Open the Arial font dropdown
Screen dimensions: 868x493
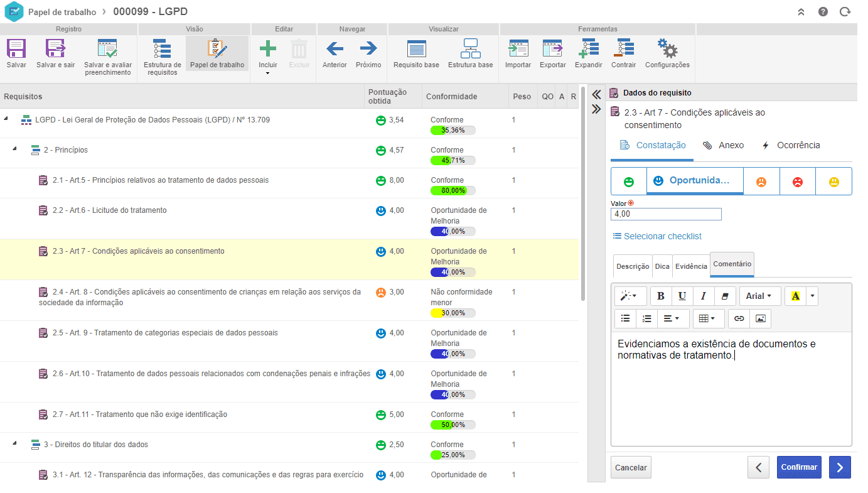759,296
